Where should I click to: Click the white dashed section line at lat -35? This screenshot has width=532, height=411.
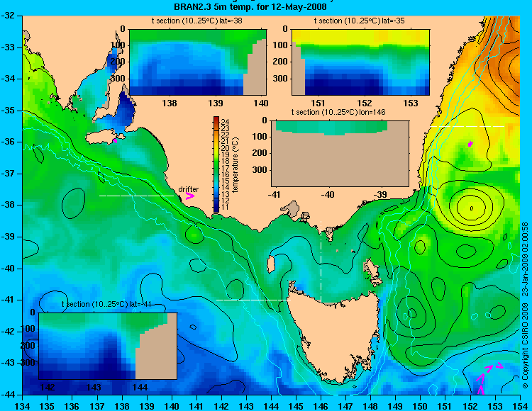click(x=467, y=126)
